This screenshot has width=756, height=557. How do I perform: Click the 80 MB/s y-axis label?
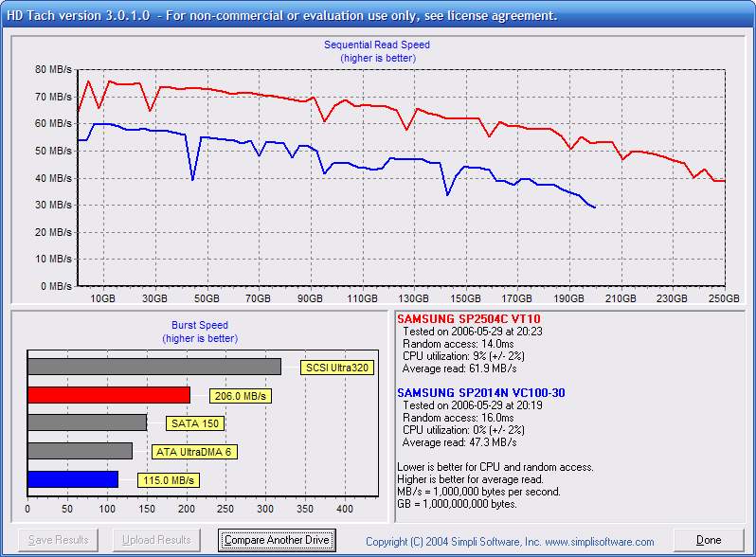click(53, 69)
